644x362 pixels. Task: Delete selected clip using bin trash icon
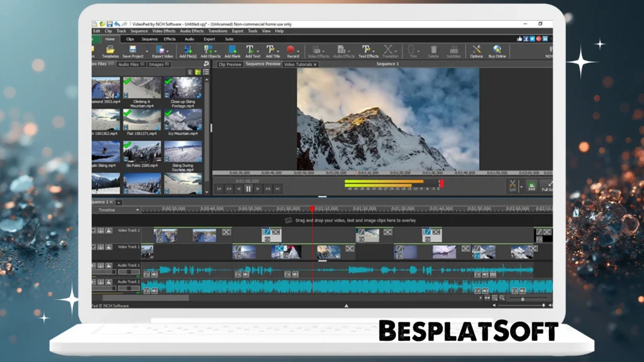[190, 72]
